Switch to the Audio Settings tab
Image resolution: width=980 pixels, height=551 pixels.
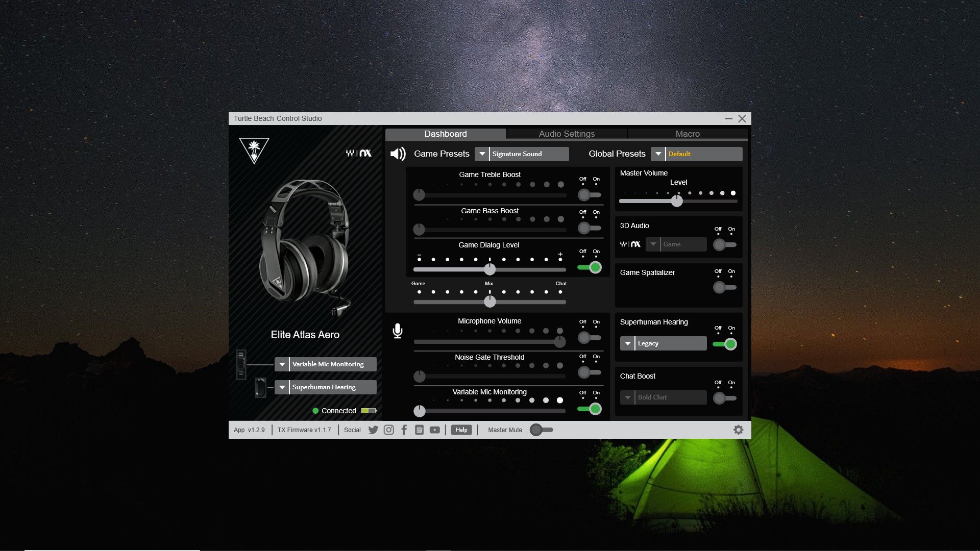pyautogui.click(x=566, y=134)
